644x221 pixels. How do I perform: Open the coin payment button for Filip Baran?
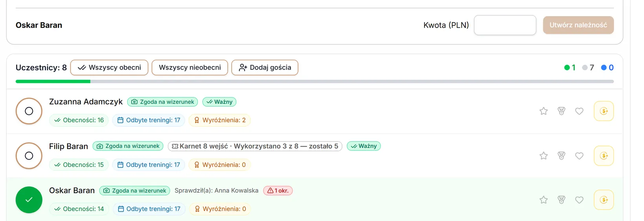[604, 156]
